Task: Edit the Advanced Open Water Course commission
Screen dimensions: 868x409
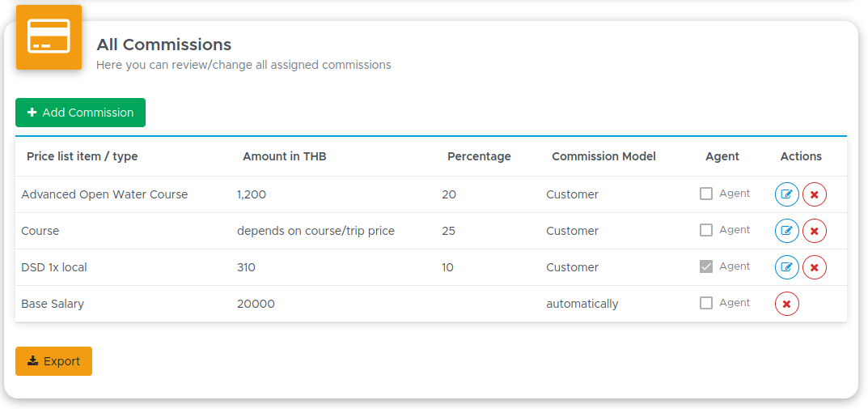Action: pos(786,194)
